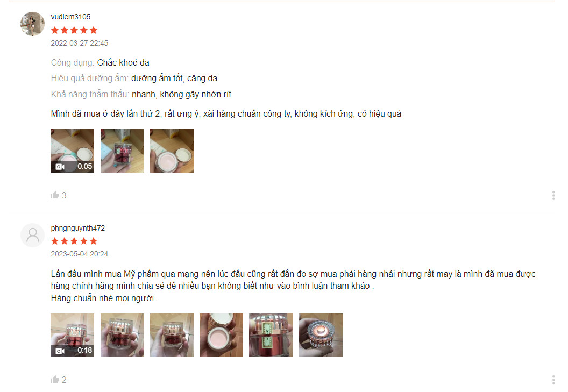Viewport: 568px width, 392px height.
Task: Open more options for vudiem3105's review
Action: pyautogui.click(x=553, y=196)
